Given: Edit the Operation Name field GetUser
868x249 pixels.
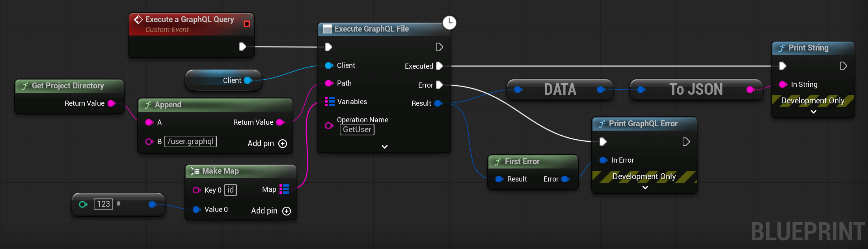Looking at the screenshot, I should 357,129.
